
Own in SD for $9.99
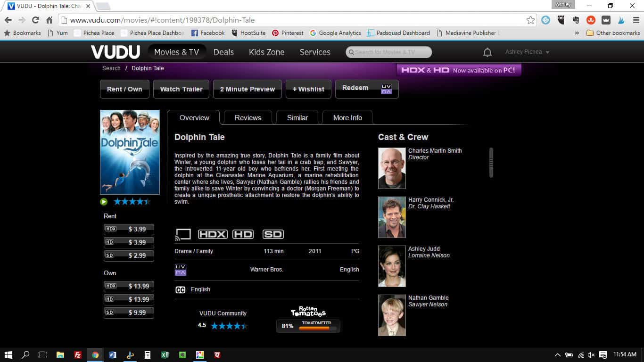(129, 313)
